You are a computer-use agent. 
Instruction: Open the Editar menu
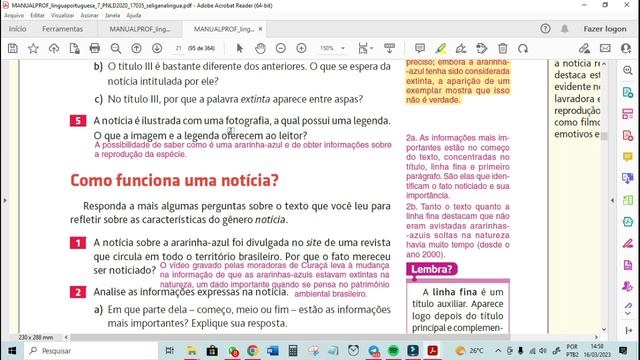(x=37, y=15)
